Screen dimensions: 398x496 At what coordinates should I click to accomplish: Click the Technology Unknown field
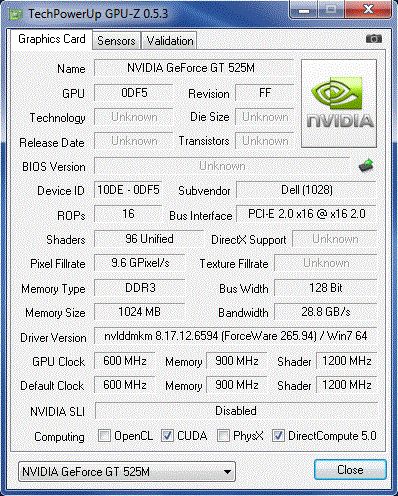tap(134, 117)
